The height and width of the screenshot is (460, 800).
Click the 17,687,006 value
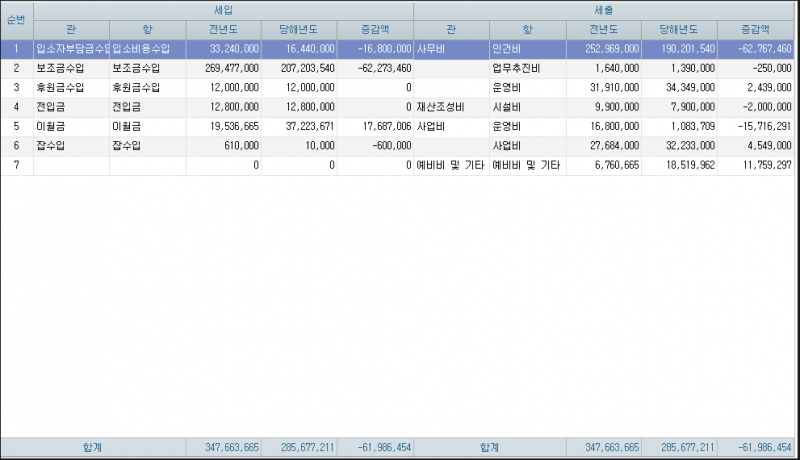tap(387, 126)
